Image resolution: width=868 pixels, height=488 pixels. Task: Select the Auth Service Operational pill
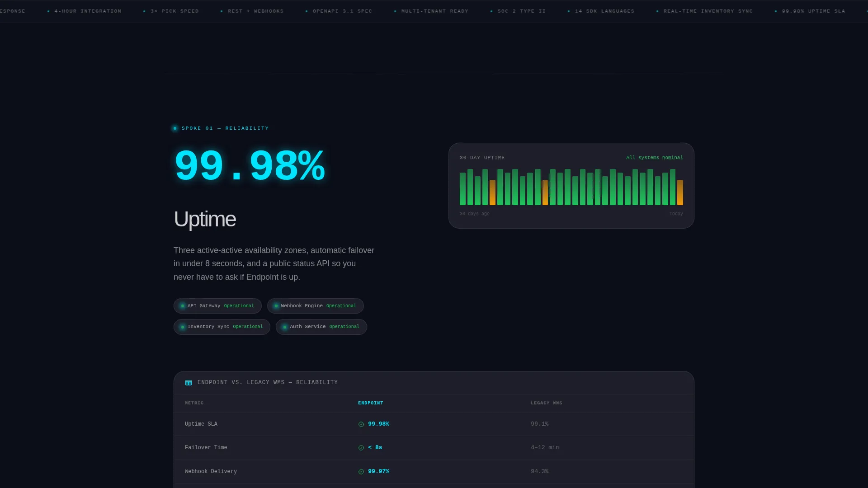click(321, 327)
